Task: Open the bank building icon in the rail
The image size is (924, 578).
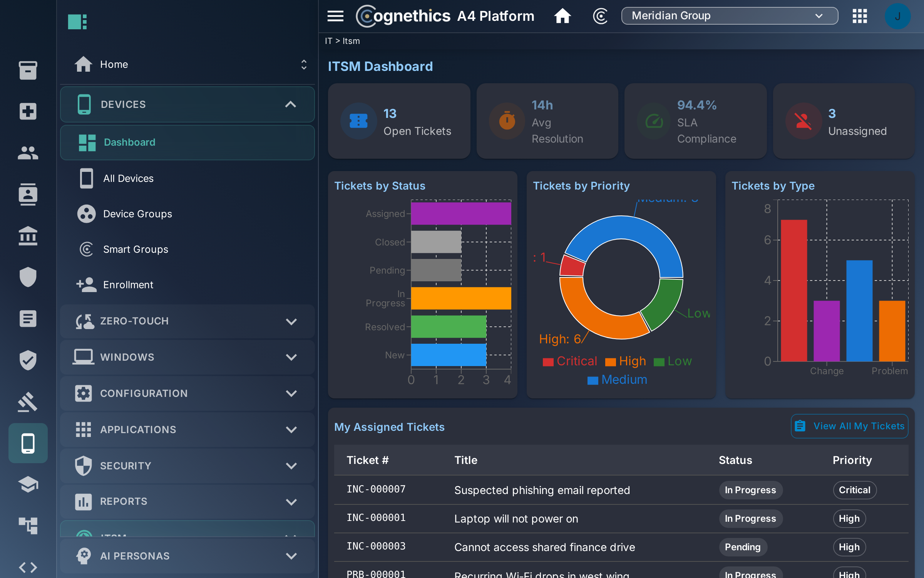Action: pyautogui.click(x=28, y=236)
